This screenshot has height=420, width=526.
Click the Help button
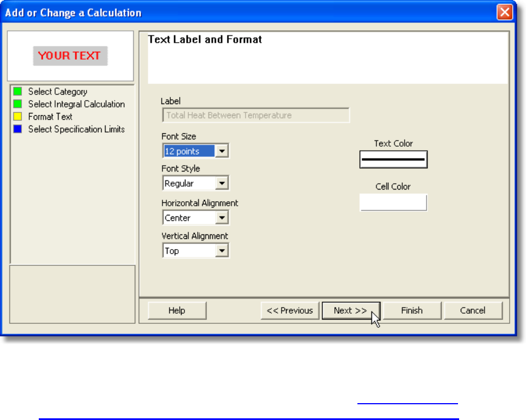coord(177,310)
